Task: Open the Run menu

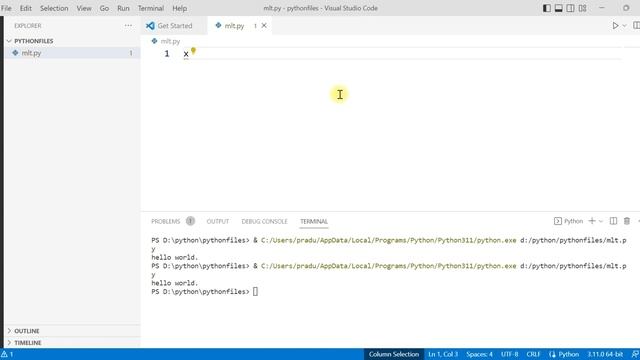Action: pyautogui.click(x=123, y=8)
